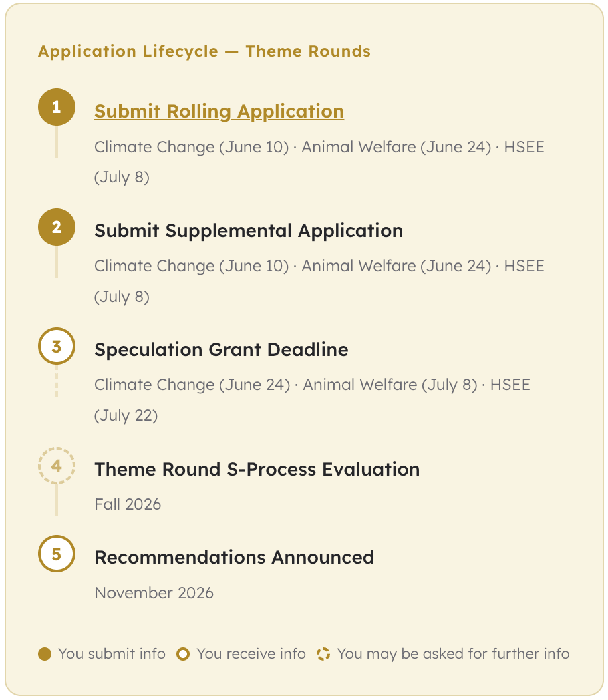This screenshot has height=700, width=608.
Task: Click the step 3 outlined circle icon
Action: point(57,346)
